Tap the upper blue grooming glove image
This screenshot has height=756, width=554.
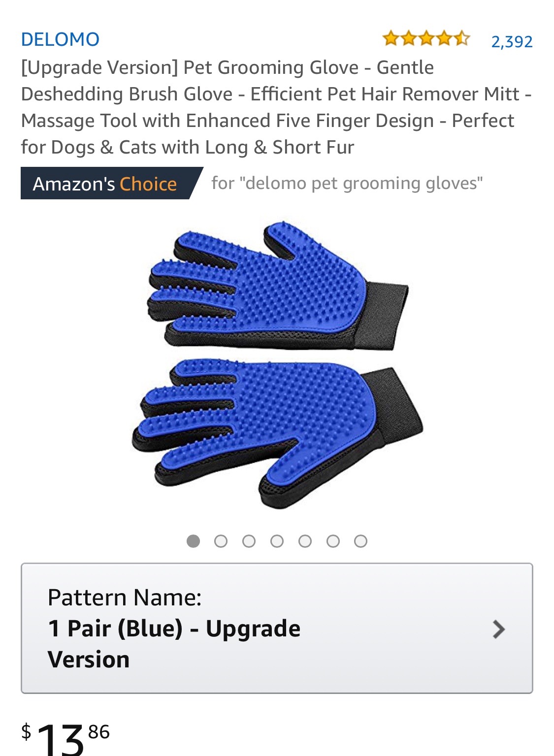[278, 286]
